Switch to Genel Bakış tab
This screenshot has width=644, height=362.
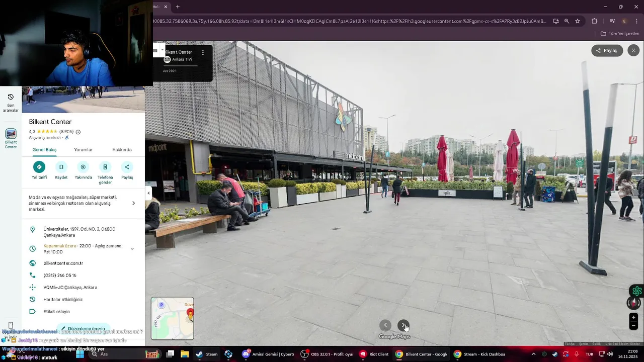click(x=44, y=149)
